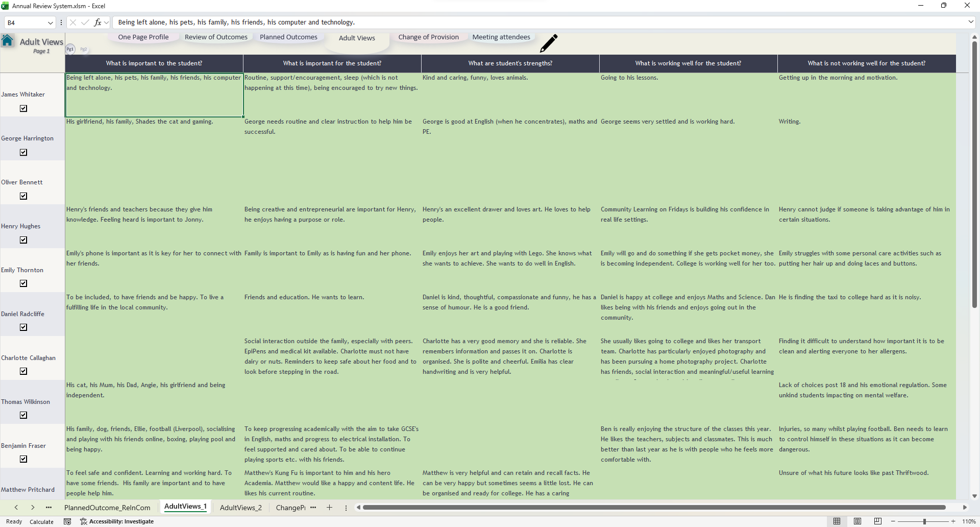The image size is (980, 527).
Task: Click the formula confirm checkmark icon
Action: coord(85,22)
